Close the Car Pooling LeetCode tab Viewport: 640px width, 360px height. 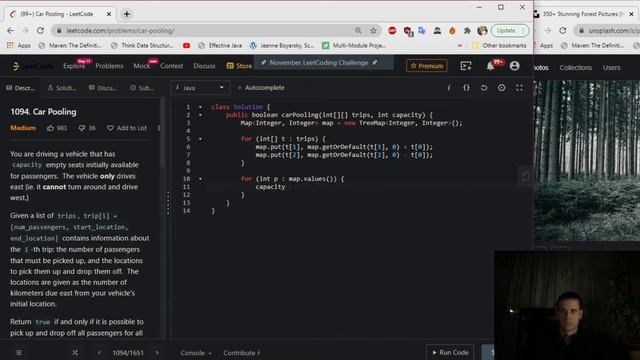(x=109, y=14)
